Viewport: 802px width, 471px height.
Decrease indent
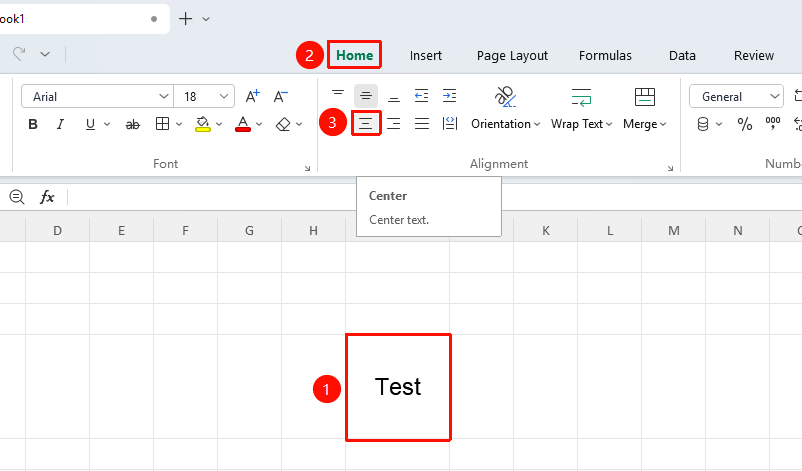421,96
